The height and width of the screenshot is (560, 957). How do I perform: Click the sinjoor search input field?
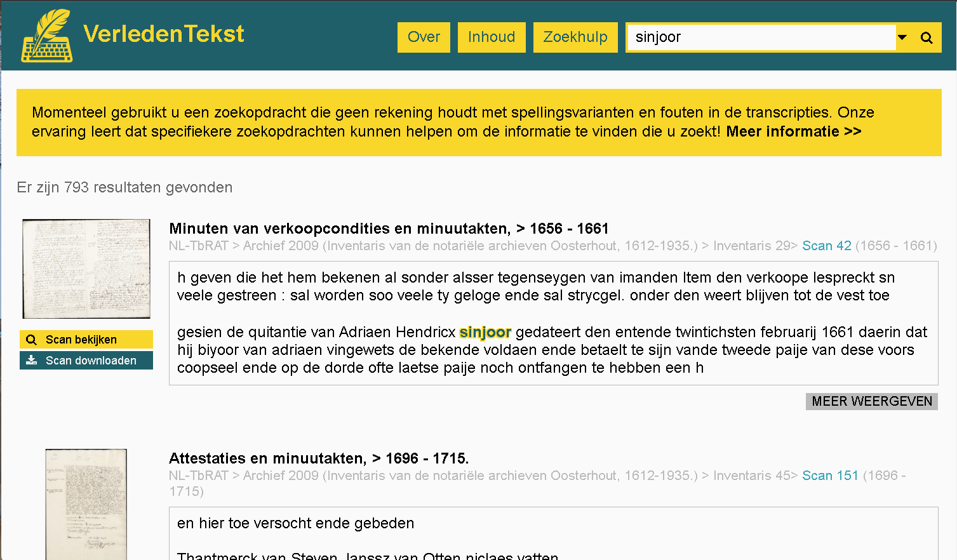click(x=761, y=37)
